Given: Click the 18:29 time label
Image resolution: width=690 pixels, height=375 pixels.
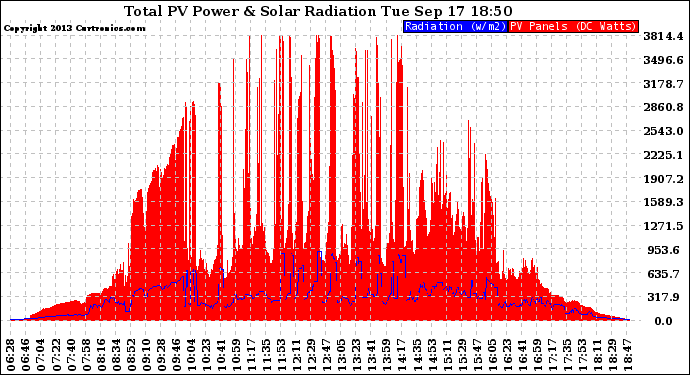Looking at the screenshot, I should 613,355.
